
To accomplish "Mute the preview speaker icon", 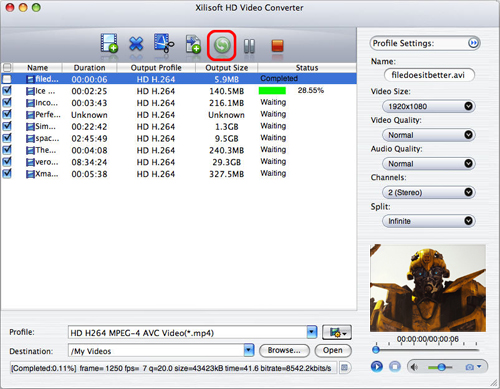I will point(414,367).
